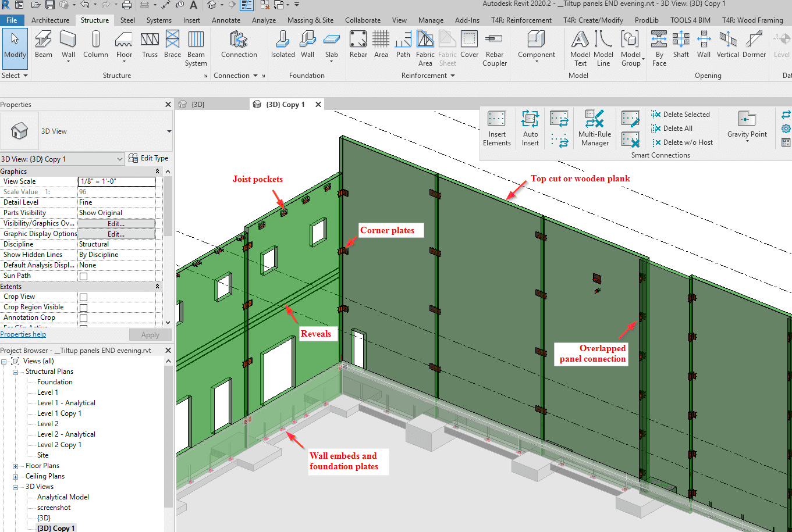Expand the Floor Plans tree node
This screenshot has width=792, height=532.
click(16, 466)
